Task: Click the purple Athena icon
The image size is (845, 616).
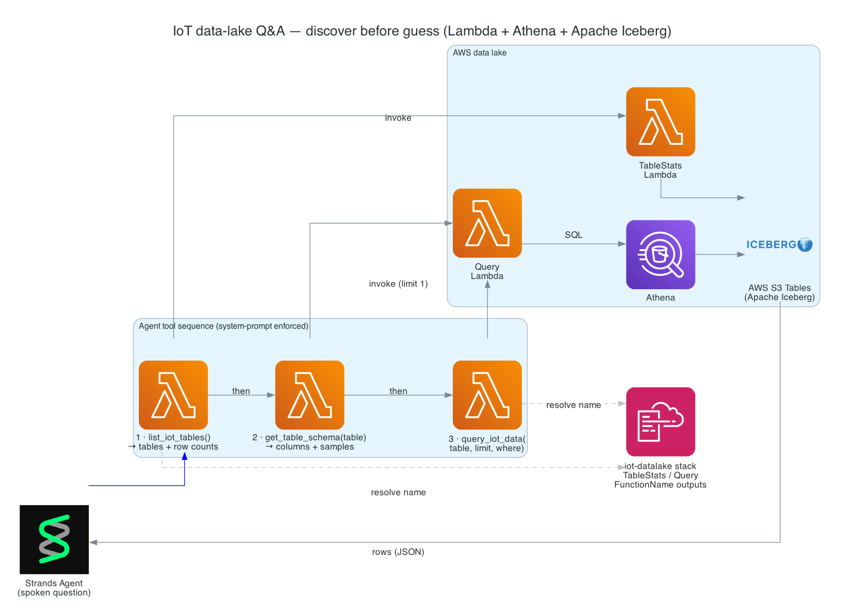Action: [660, 255]
